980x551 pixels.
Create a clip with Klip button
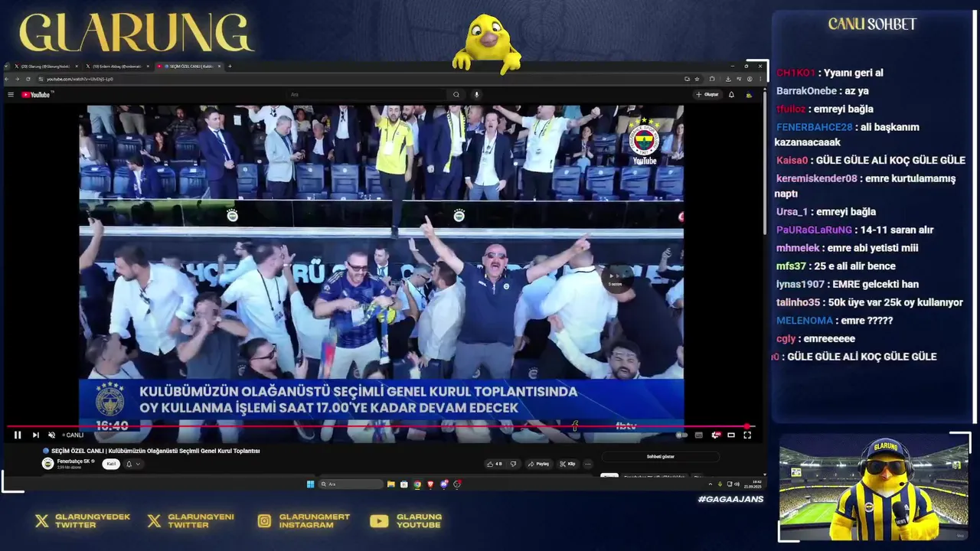tap(567, 464)
